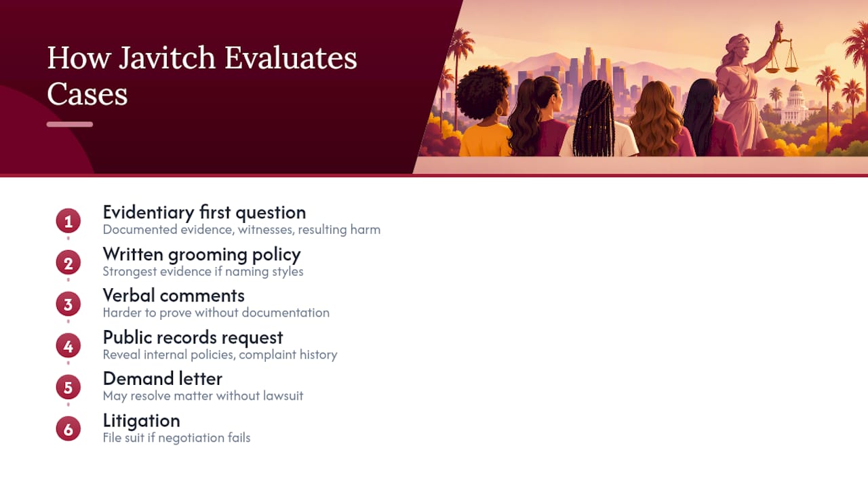Click the number 3 step circle
Viewport: 868px width, 488px height.
[x=68, y=304]
